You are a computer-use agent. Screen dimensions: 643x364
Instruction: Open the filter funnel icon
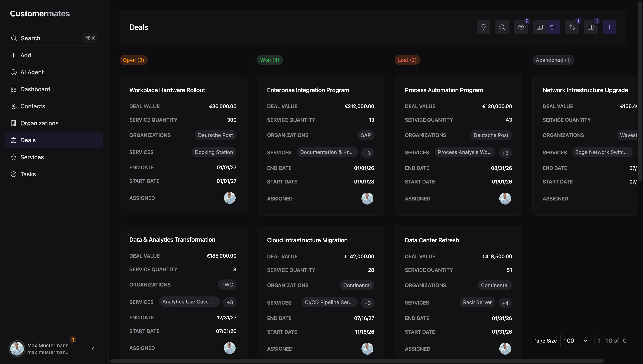point(483,27)
